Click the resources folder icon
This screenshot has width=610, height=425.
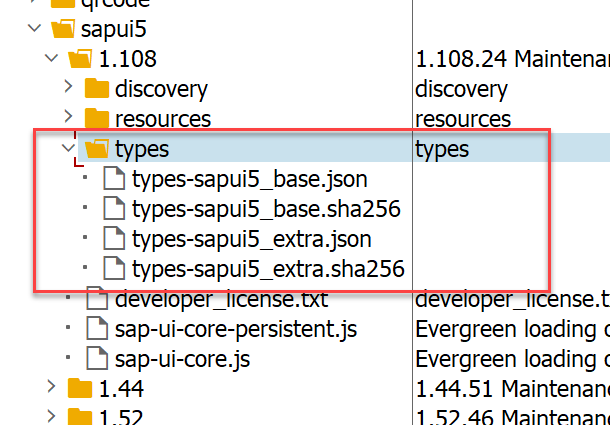[x=97, y=118]
